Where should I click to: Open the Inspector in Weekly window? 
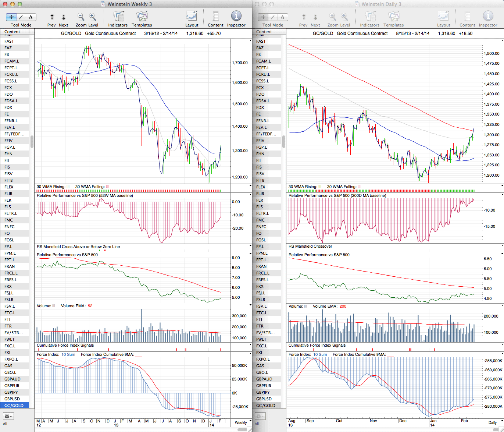click(236, 17)
